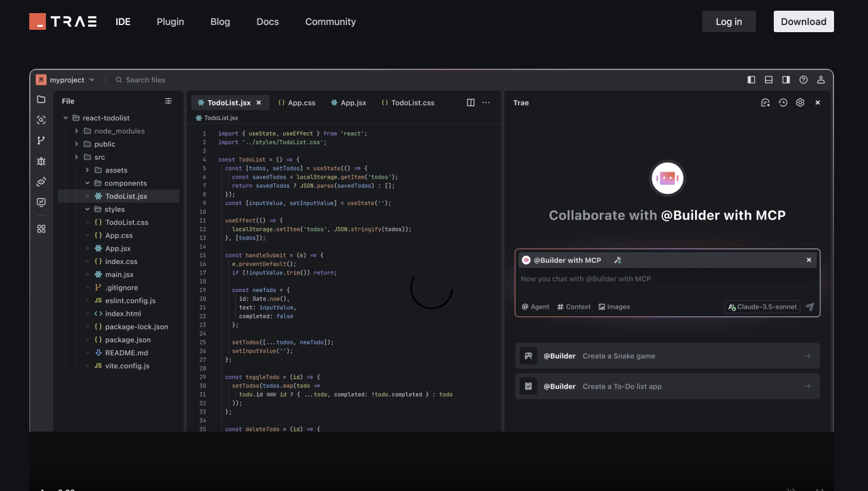Image resolution: width=868 pixels, height=491 pixels.
Task: Open the Debug bug icon in sidebar
Action: click(41, 161)
